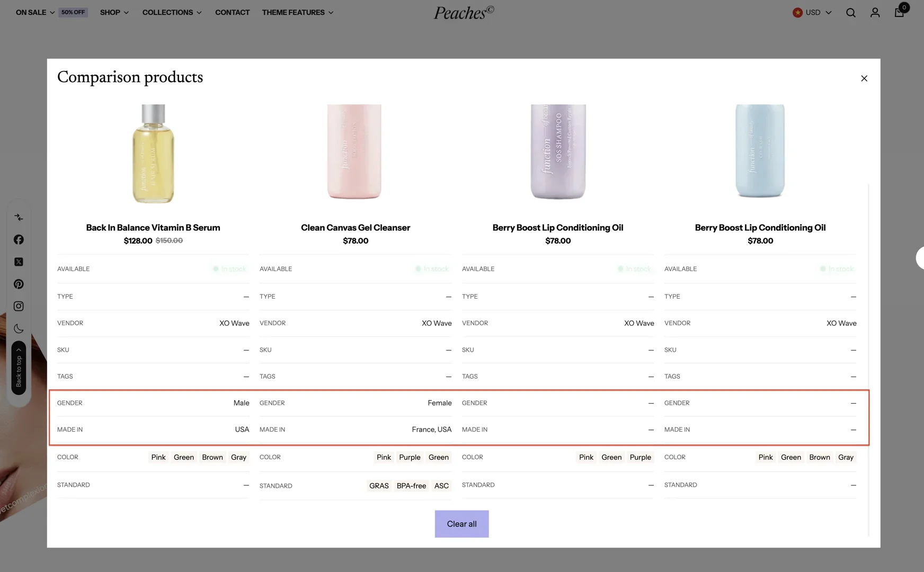Toggle dark mode moon icon

pyautogui.click(x=19, y=329)
